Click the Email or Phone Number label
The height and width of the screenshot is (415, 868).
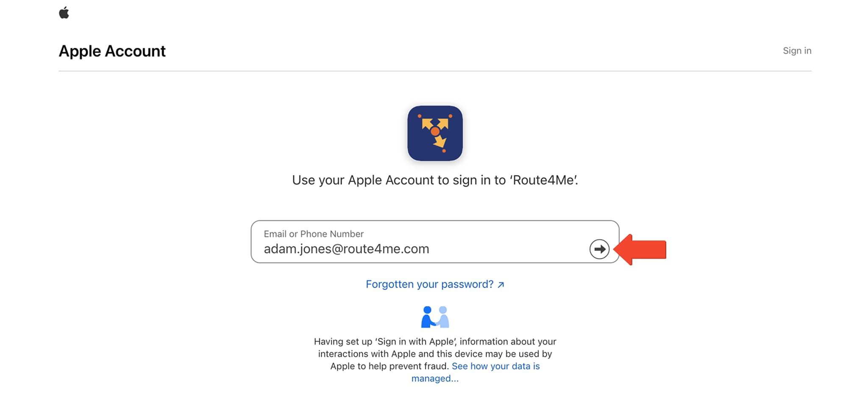(x=314, y=234)
